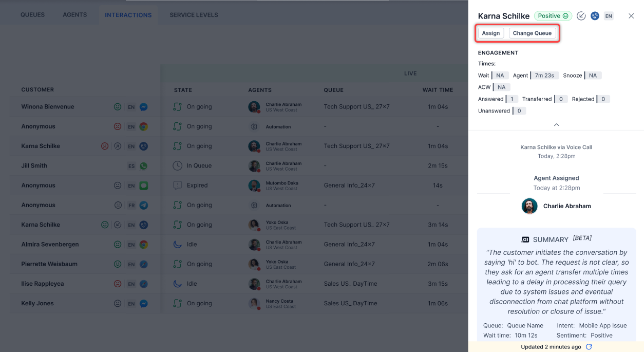644x352 pixels.
Task: Click the Messenger icon in Winona Bienvenue's row
Action: (x=144, y=107)
